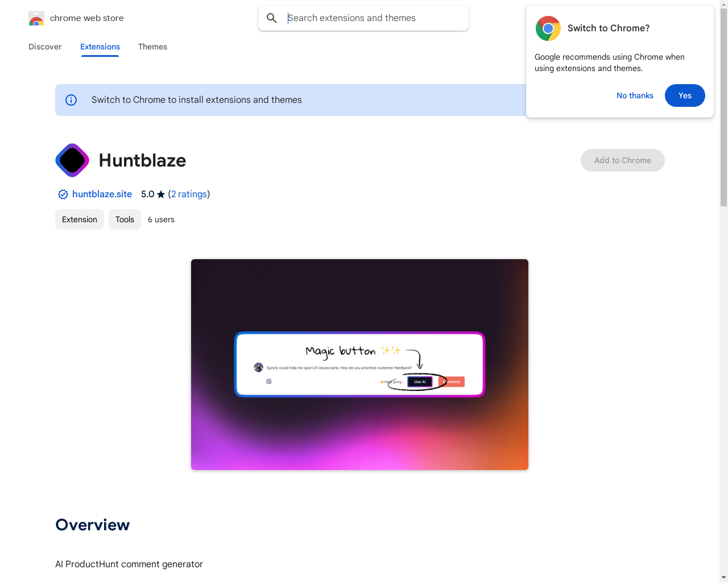This screenshot has height=582, width=728.
Task: Click the Huntblaze title heading
Action: pyautogui.click(x=142, y=160)
